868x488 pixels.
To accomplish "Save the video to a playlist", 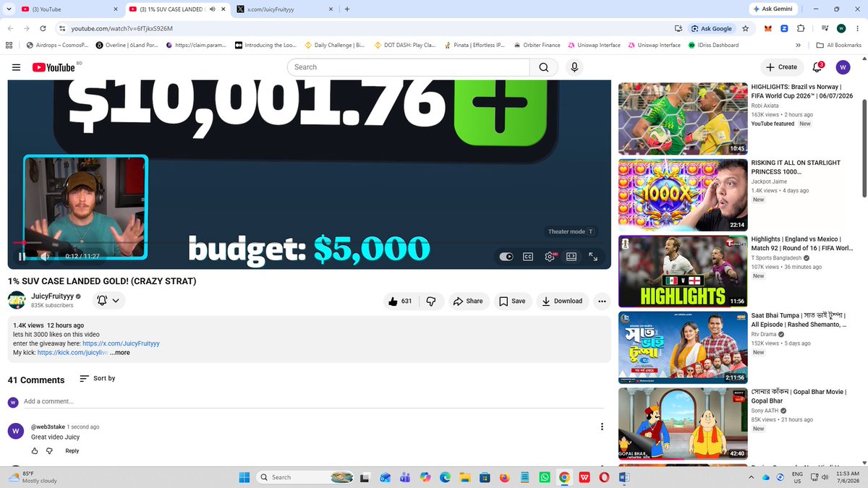I will tap(513, 301).
